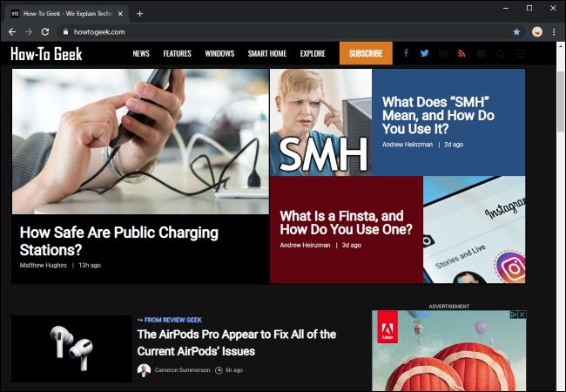Image resolution: width=566 pixels, height=392 pixels.
Task: Click the padlock site info icon
Action: pyautogui.click(x=65, y=31)
